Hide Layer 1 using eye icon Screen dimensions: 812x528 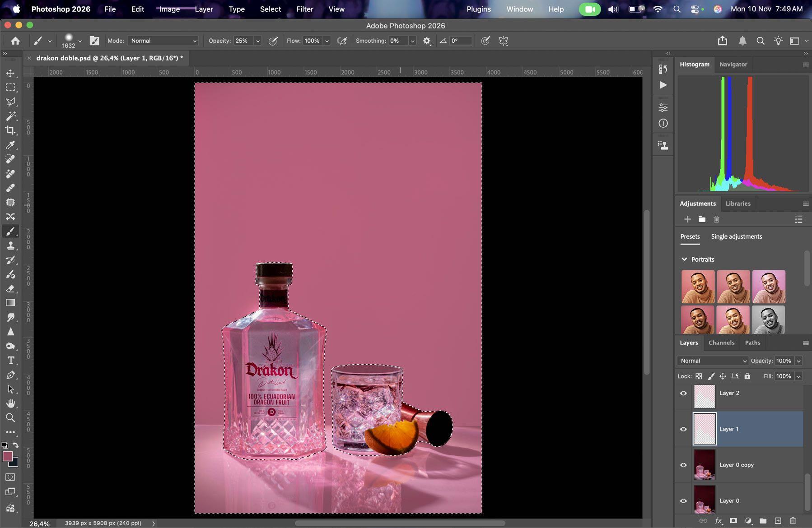pyautogui.click(x=683, y=429)
